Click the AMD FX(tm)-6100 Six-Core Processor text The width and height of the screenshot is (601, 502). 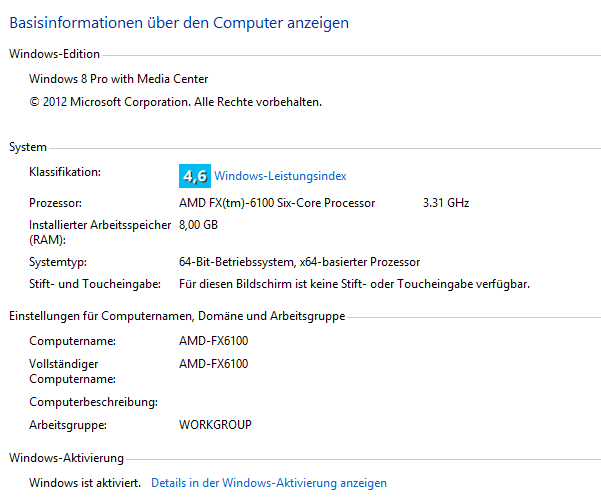click(x=277, y=203)
